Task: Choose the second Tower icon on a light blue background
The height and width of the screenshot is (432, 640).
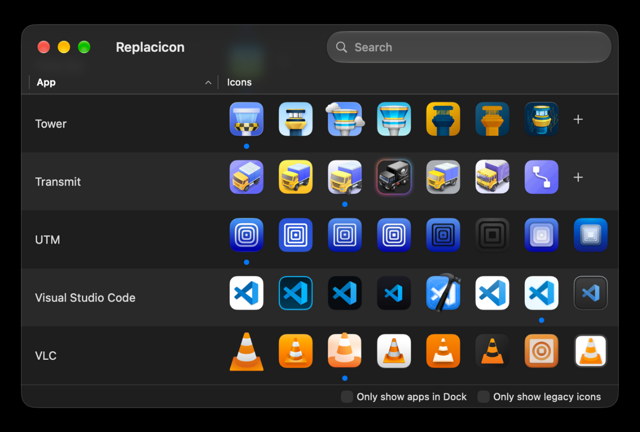Action: click(x=296, y=119)
